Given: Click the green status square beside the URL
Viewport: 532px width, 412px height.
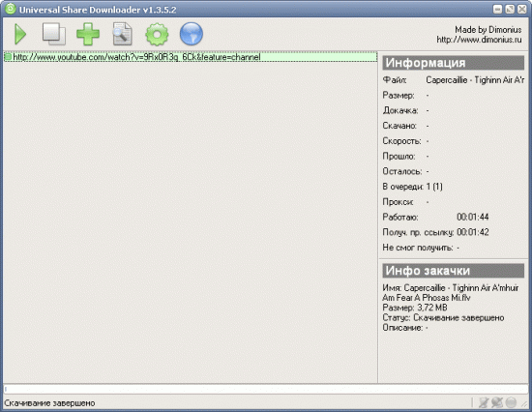Looking at the screenshot, I should tap(8, 57).
